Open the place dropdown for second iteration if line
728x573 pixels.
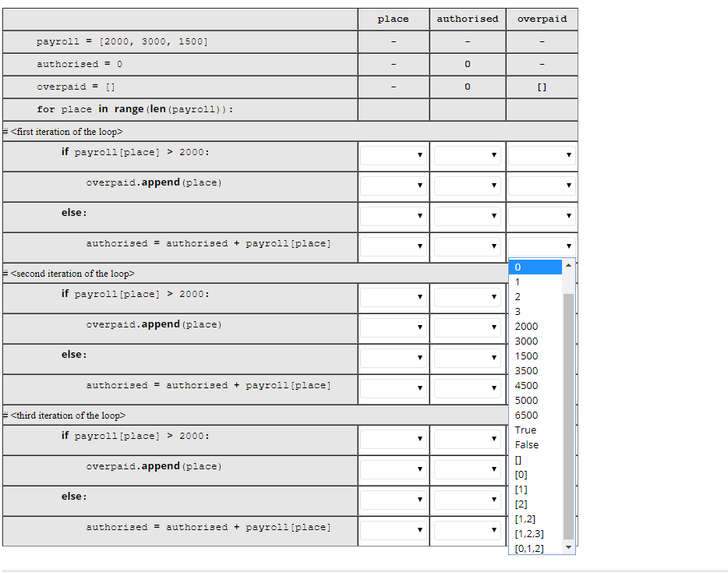tap(393, 298)
